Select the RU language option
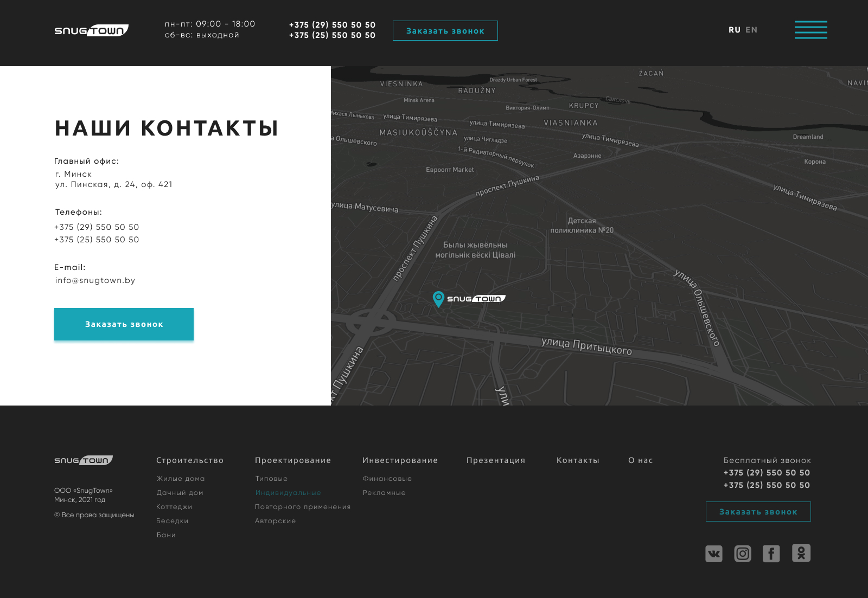 735,30
